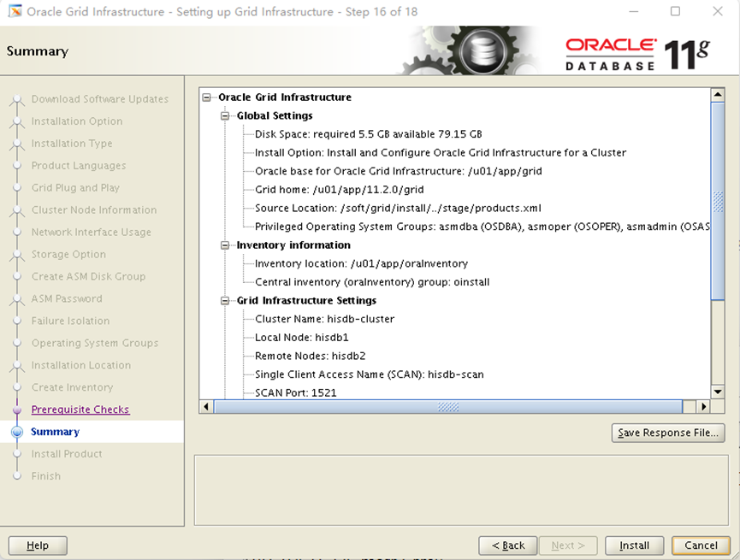Screen dimensions: 740x560
Task: Cancel the Grid Infrastructure setup
Action: (x=701, y=545)
